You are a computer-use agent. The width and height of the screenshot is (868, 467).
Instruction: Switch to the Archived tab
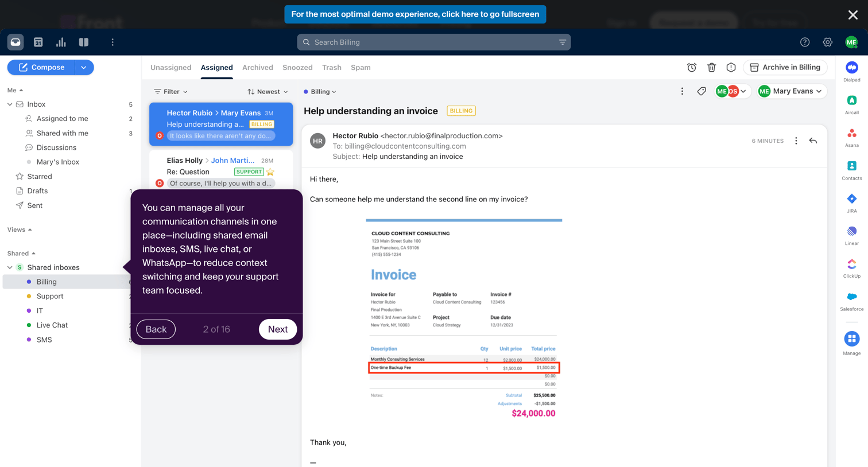point(258,68)
